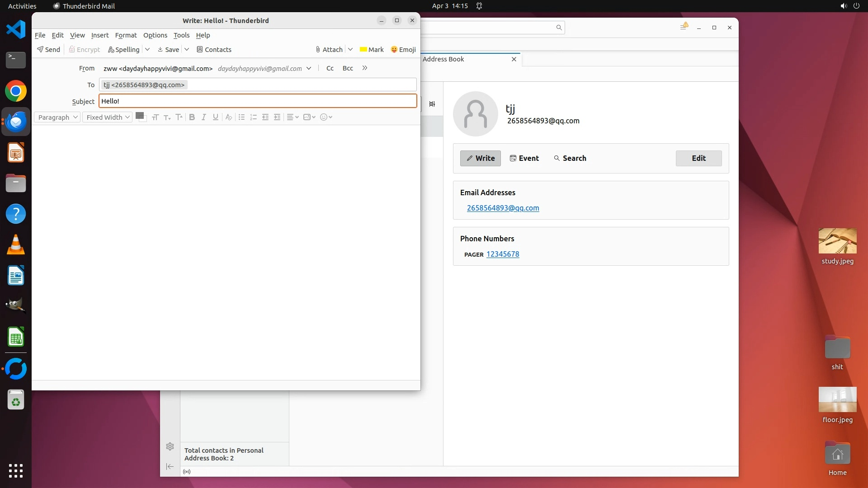Screen dimensions: 868x488
Task: Toggle italic formatting
Action: [204, 117]
